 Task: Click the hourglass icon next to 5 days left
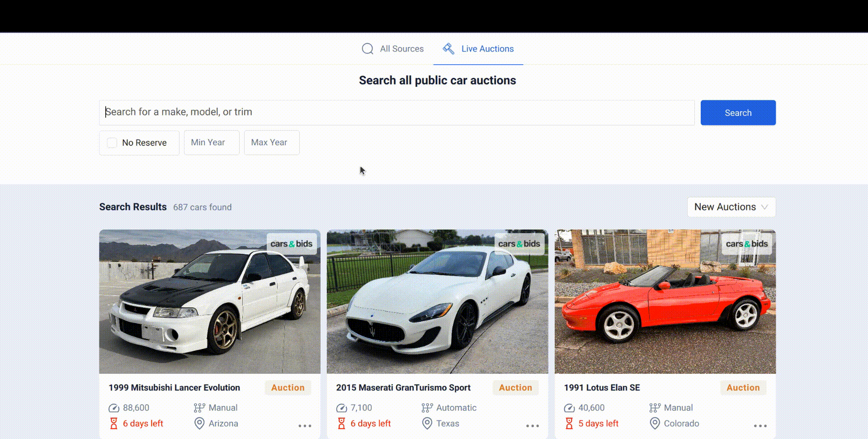pos(569,424)
